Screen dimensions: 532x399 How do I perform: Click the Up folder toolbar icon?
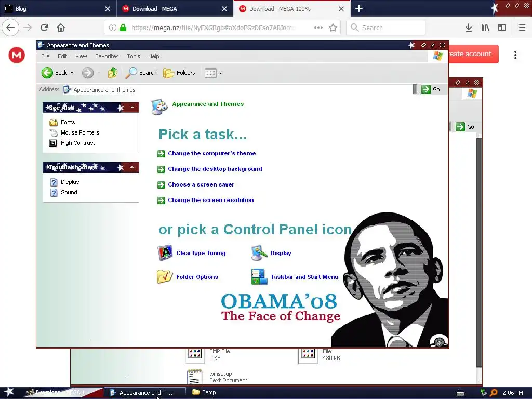click(113, 73)
